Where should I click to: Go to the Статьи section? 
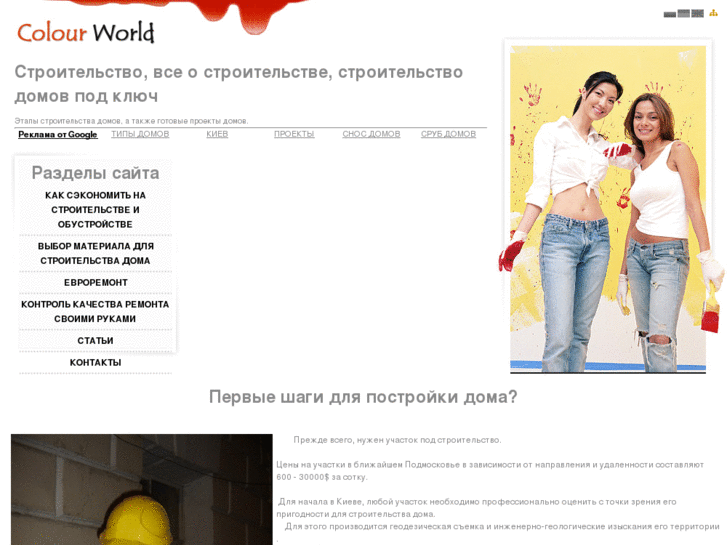coord(95,340)
